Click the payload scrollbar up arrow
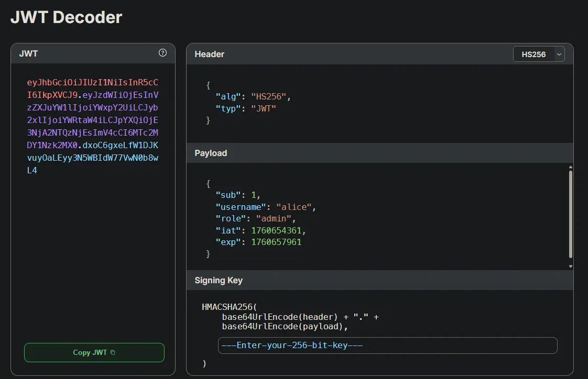The image size is (588, 379). tap(571, 168)
